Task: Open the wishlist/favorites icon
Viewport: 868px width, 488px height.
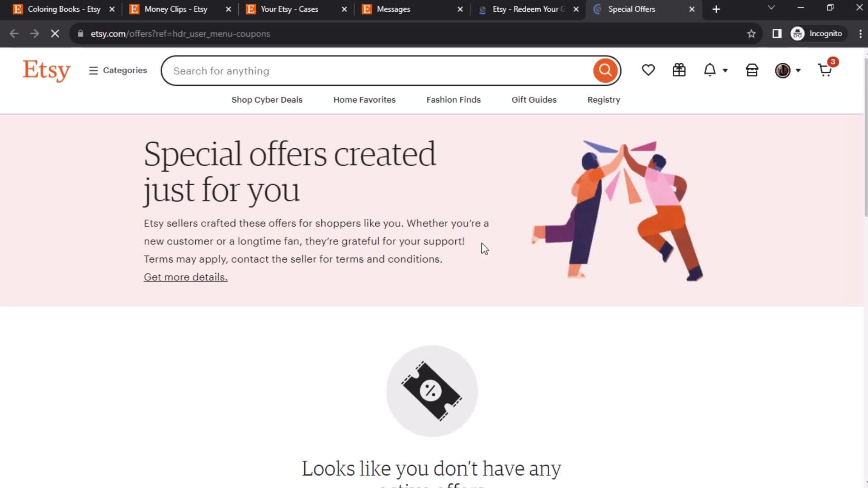Action: (648, 70)
